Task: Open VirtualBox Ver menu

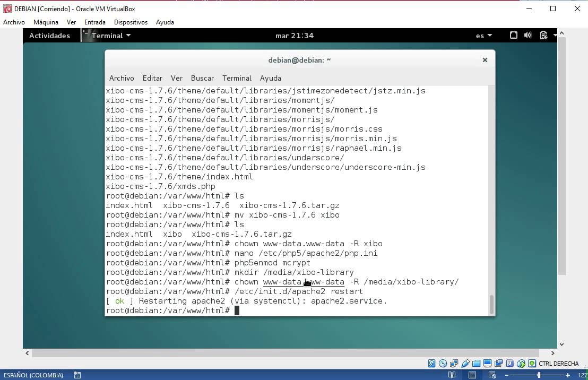Action: point(71,22)
